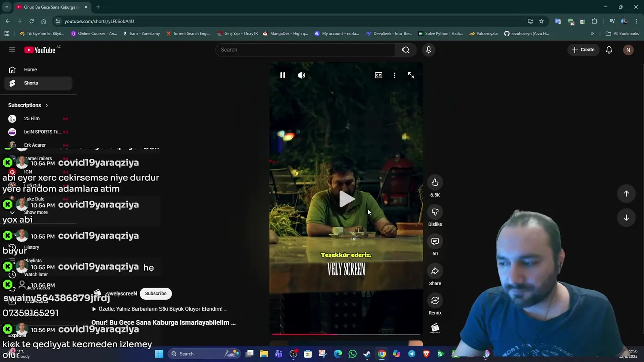Open the 'DeepSeek - Into the' bookmark

[x=389, y=34]
